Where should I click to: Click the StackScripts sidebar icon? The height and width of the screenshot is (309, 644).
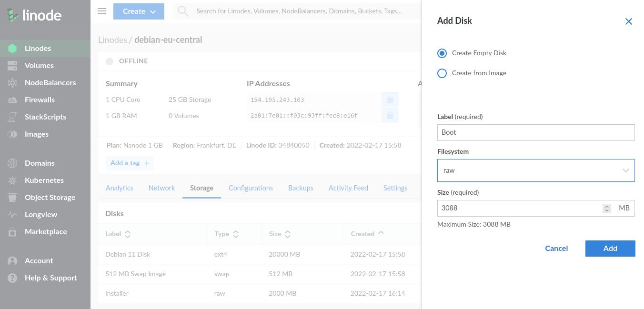(12, 117)
